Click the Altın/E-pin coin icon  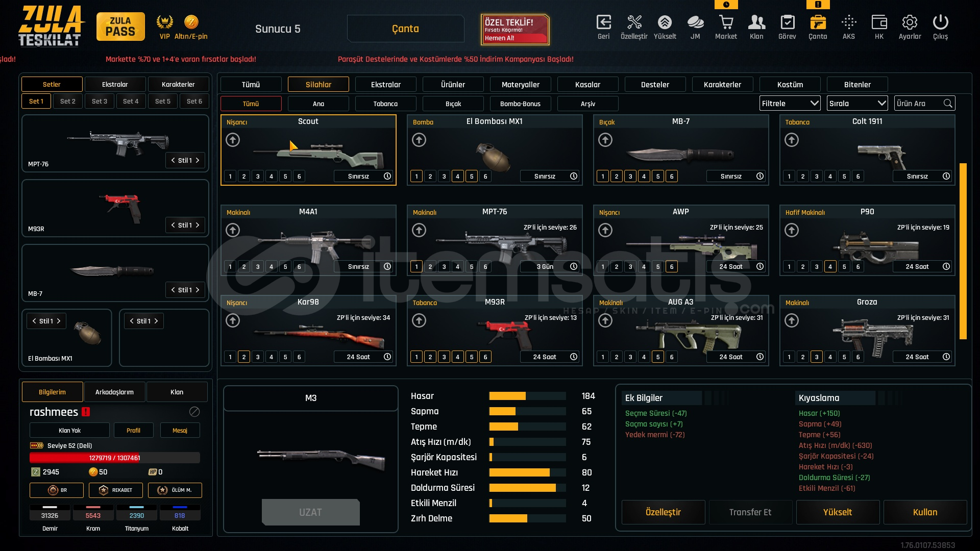[x=191, y=22]
